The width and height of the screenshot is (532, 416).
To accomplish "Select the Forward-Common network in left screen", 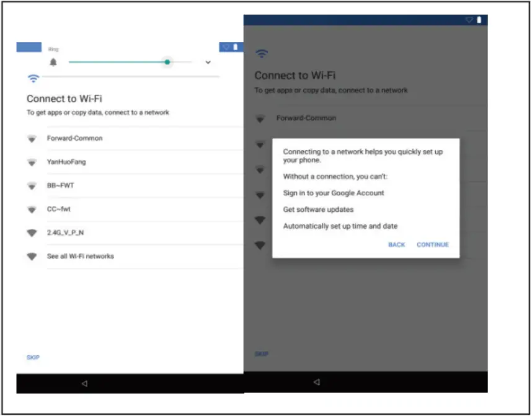I will [135, 138].
